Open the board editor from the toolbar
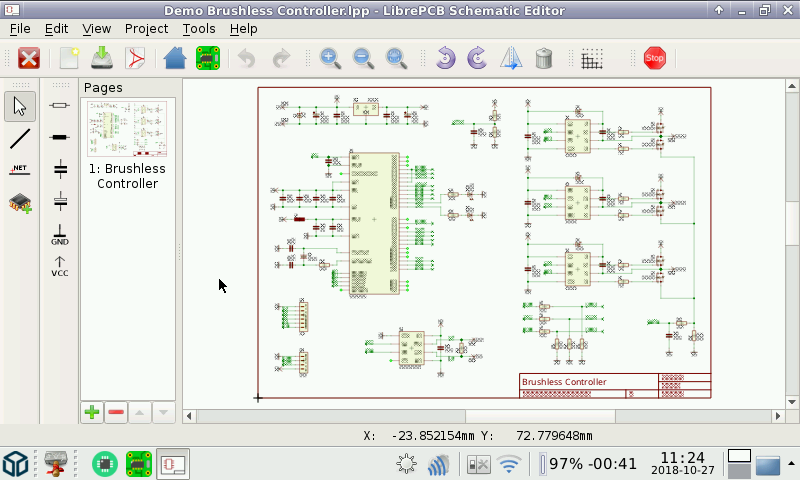The width and height of the screenshot is (800, 480). click(208, 58)
